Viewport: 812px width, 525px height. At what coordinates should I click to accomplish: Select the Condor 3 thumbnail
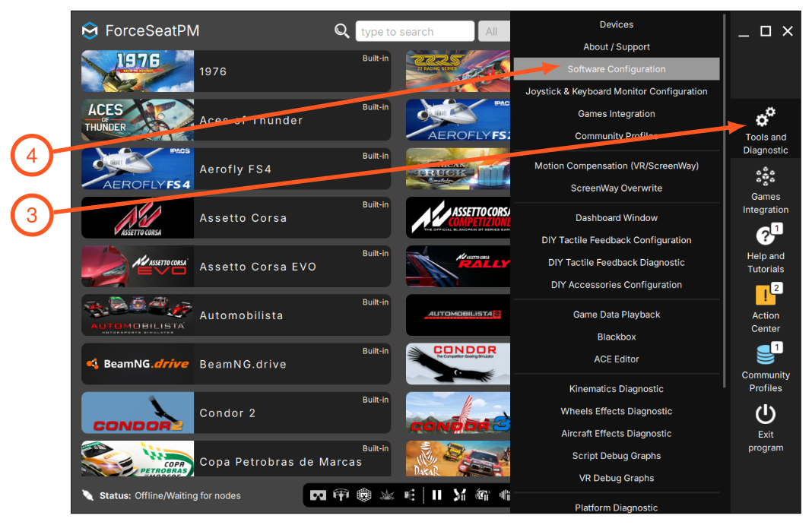coord(458,413)
